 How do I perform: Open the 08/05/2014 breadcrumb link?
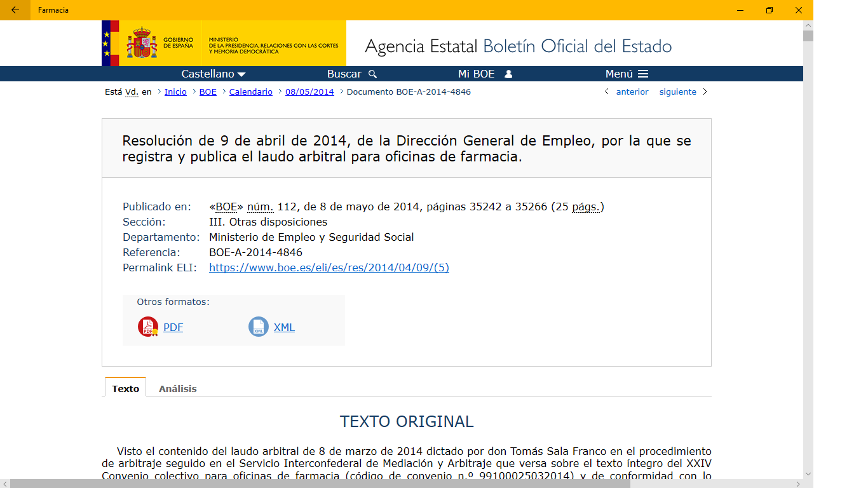309,92
